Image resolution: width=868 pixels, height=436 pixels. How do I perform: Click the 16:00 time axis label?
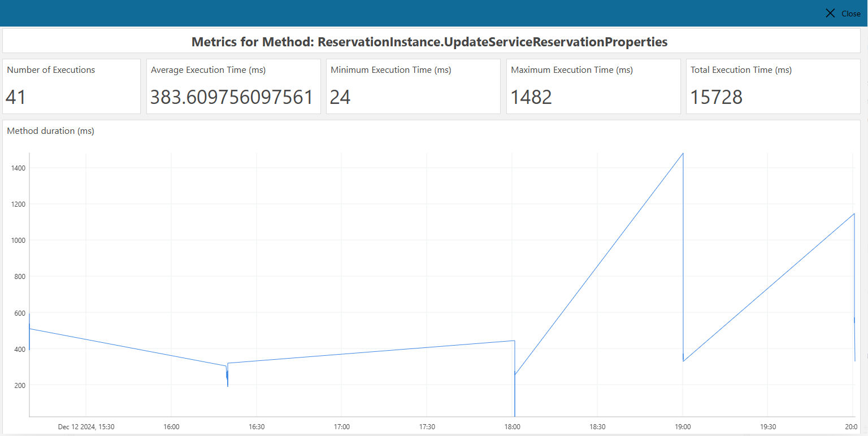click(x=171, y=427)
